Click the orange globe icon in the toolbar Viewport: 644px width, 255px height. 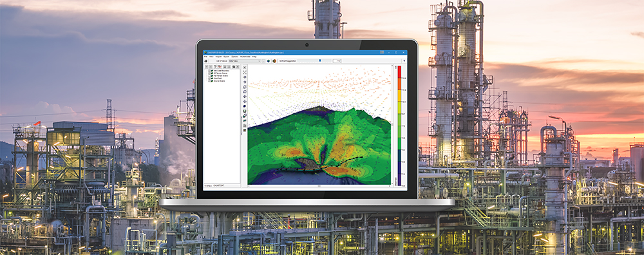(x=274, y=61)
